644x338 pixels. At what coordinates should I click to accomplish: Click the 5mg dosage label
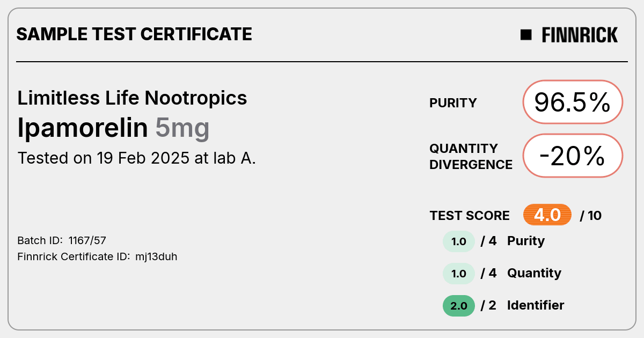[182, 129]
